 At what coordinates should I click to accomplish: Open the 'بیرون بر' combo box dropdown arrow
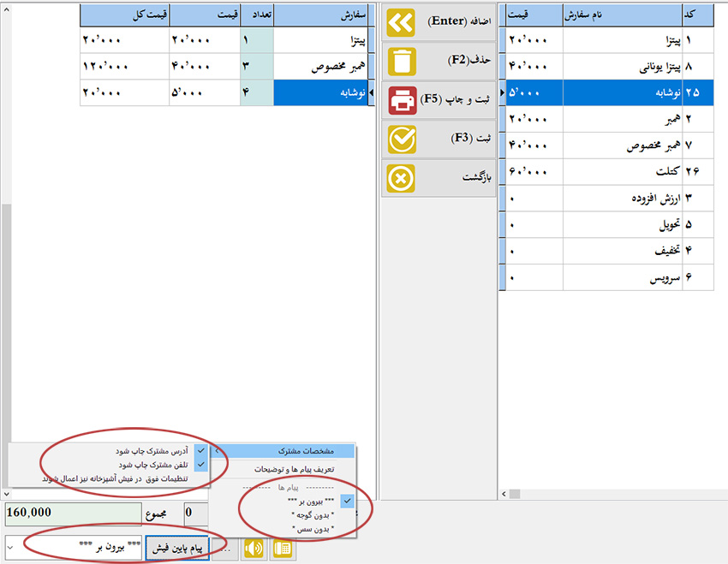pos(10,548)
